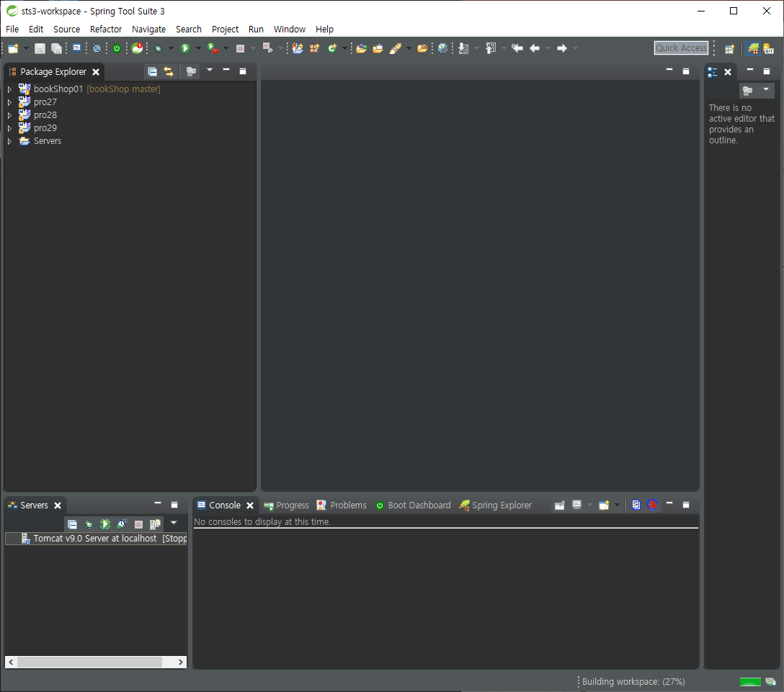Click the New Java Class icon
Image resolution: width=784 pixels, height=692 pixels.
tap(332, 48)
